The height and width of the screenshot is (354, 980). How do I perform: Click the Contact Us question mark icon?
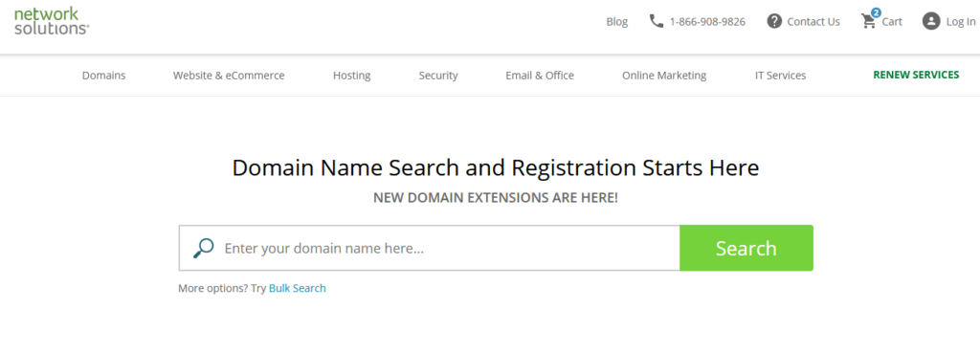[x=774, y=21]
